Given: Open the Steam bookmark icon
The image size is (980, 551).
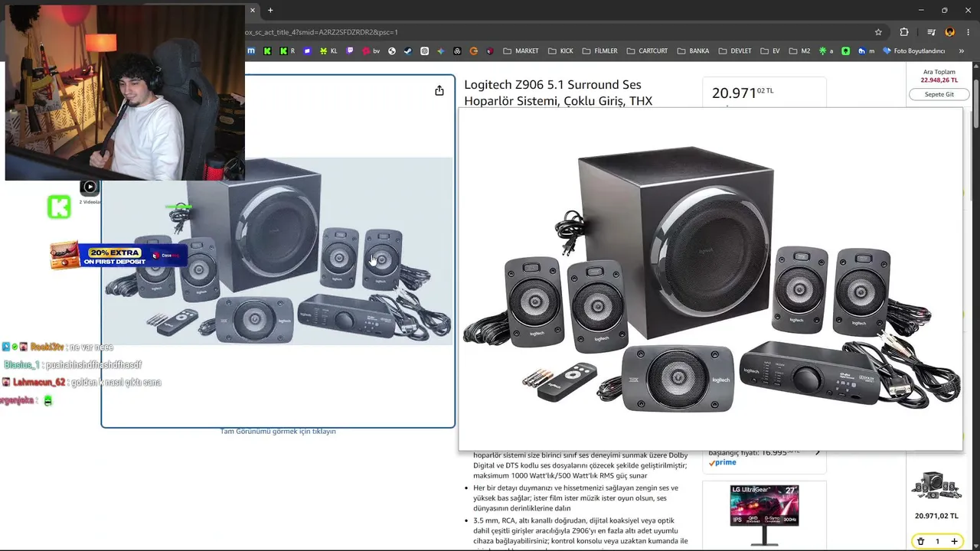Looking at the screenshot, I should 408,51.
